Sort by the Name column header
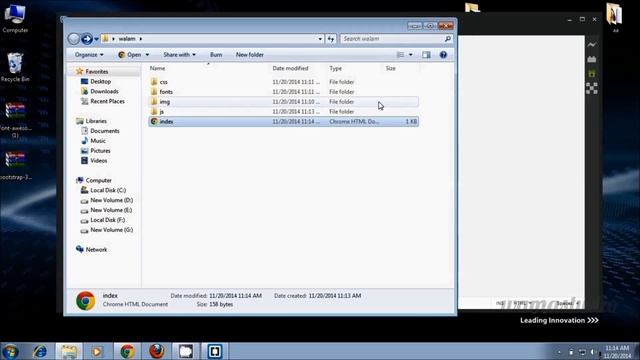 pos(158,69)
